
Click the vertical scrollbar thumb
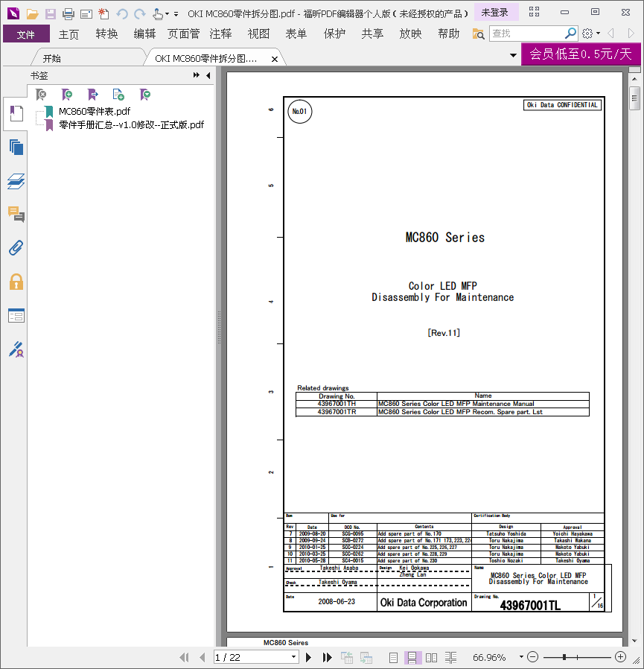point(634,98)
